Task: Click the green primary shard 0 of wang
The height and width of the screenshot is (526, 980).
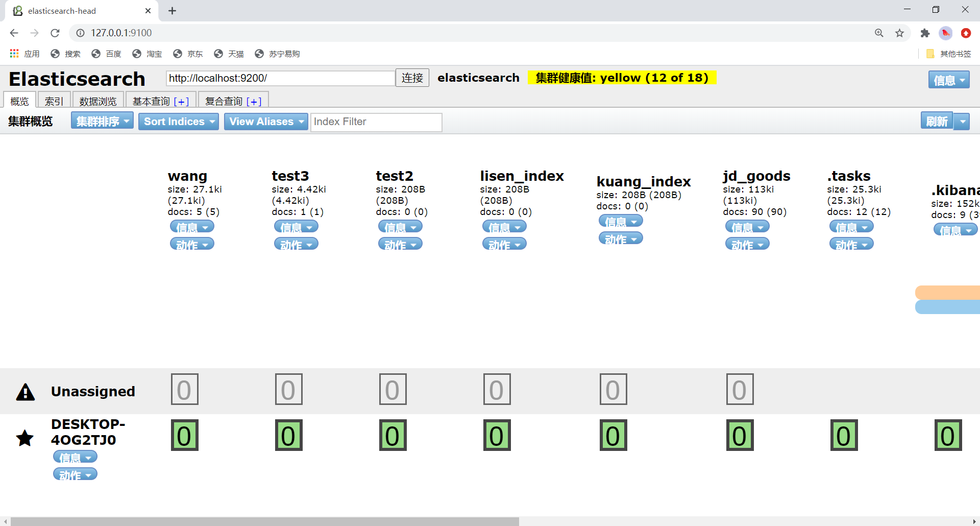Action: (184, 435)
